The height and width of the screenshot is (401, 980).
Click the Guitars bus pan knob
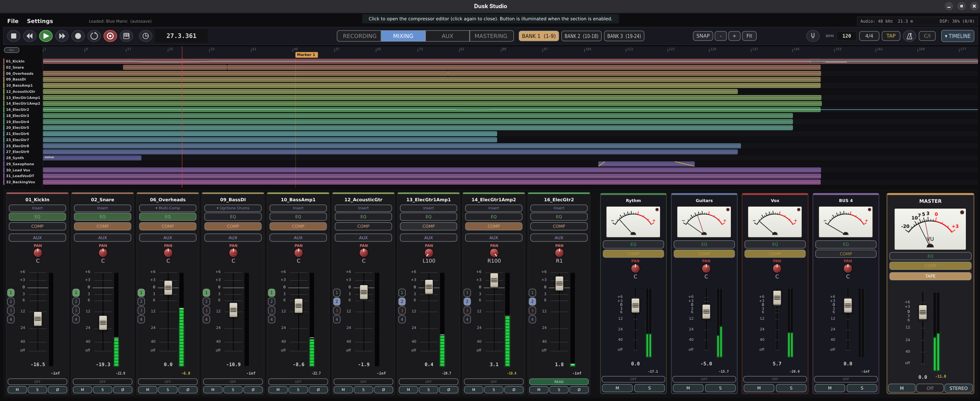706,268
